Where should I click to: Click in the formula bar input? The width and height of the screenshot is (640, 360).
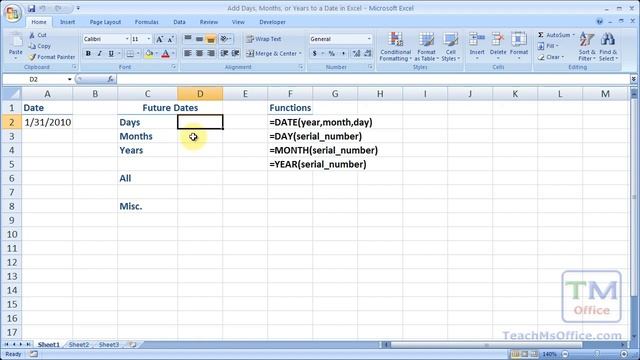373,79
